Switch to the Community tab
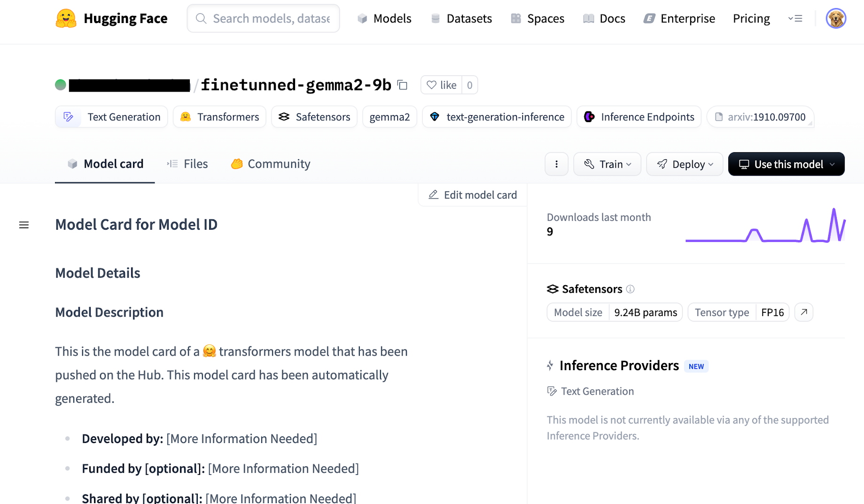 coord(271,164)
